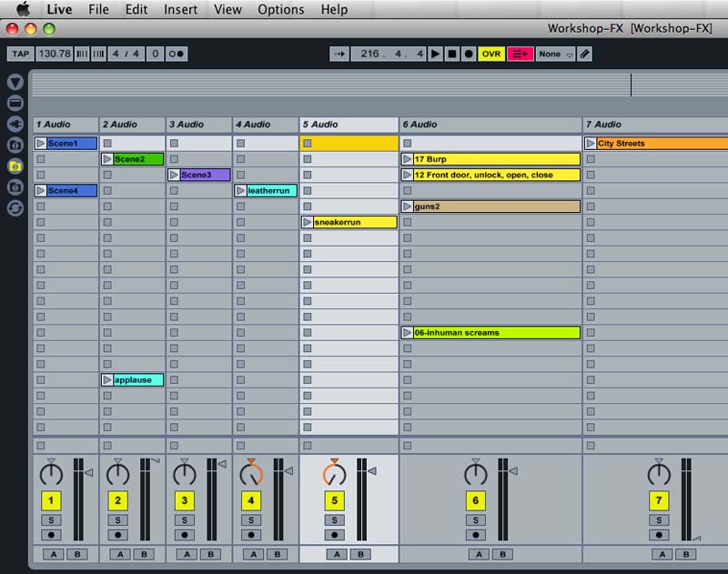728x574 pixels.
Task: Click the track 6 volume fader handle
Action: [x=513, y=471]
